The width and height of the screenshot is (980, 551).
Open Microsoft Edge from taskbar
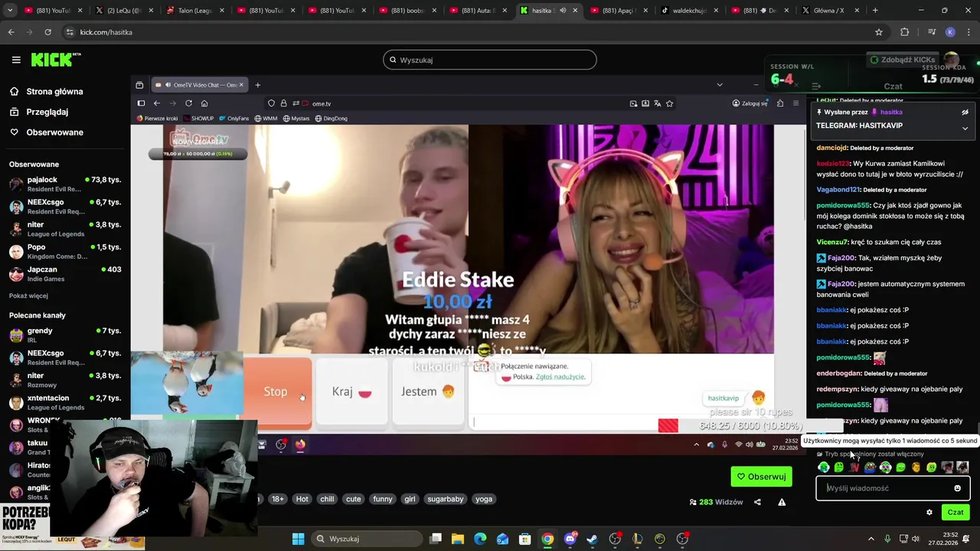point(480,539)
